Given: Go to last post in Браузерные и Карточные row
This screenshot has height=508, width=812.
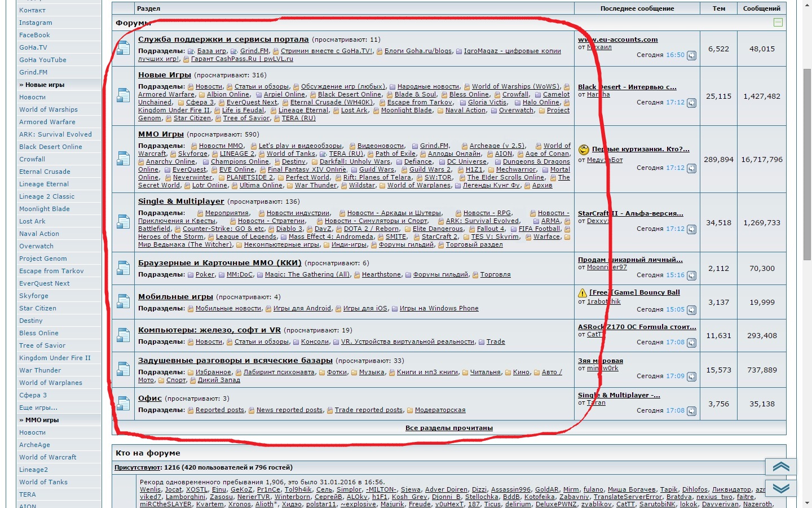Looking at the screenshot, I should 691,275.
